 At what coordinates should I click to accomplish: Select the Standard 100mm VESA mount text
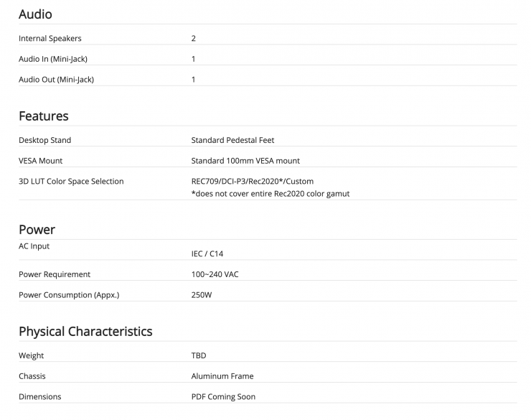245,161
